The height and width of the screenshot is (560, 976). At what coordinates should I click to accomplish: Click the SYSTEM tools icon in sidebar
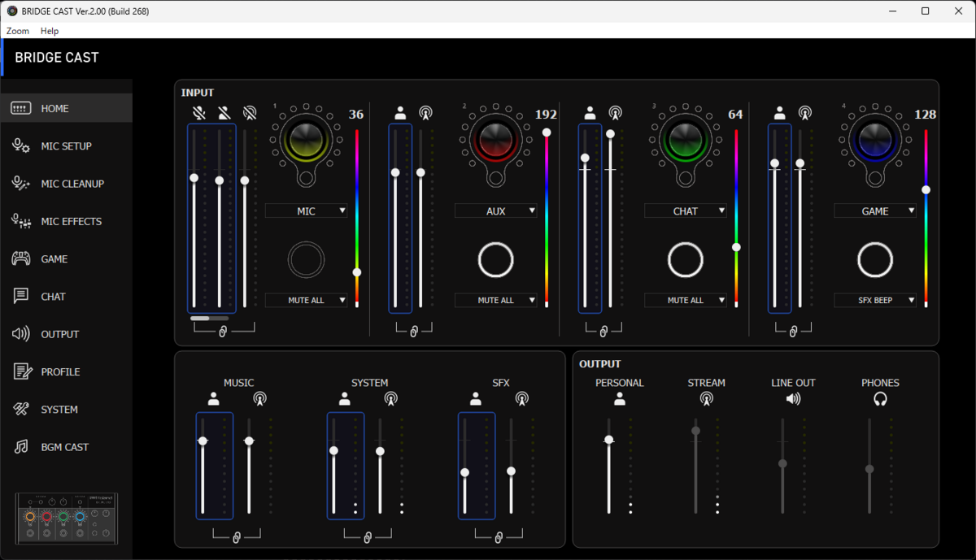point(21,410)
